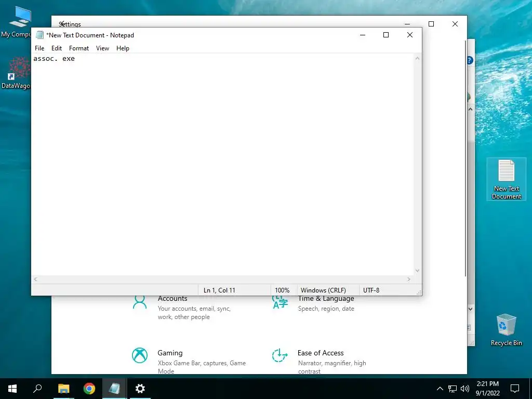Select the New Text Document desktop file
The width and height of the screenshot is (532, 399).
point(506,179)
